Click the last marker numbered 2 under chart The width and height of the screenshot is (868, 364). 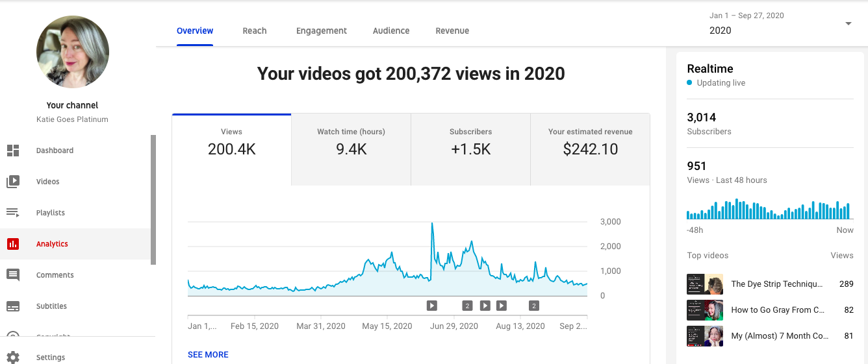(x=534, y=306)
